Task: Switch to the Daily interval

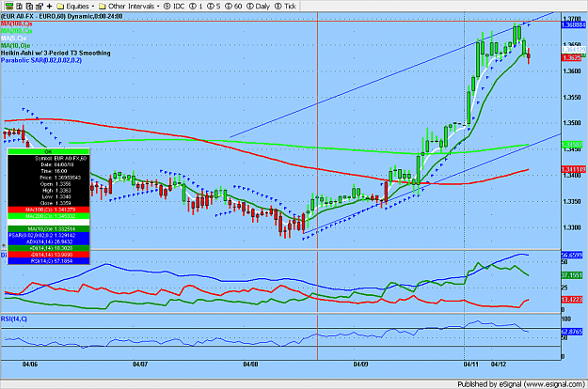Action: click(x=259, y=6)
